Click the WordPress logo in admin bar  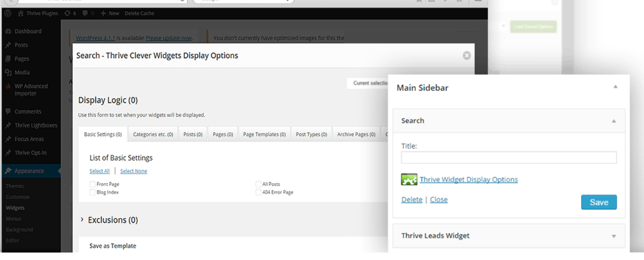point(7,13)
